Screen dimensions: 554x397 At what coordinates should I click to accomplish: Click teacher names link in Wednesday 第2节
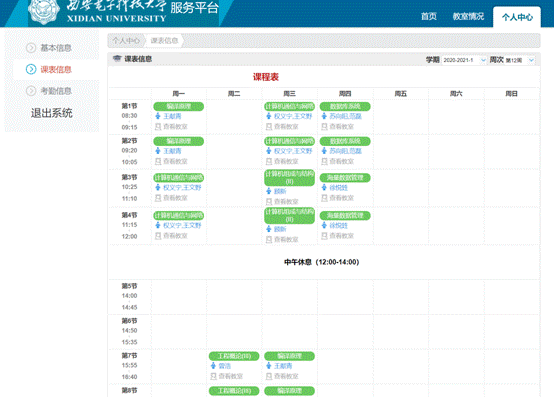click(x=293, y=151)
